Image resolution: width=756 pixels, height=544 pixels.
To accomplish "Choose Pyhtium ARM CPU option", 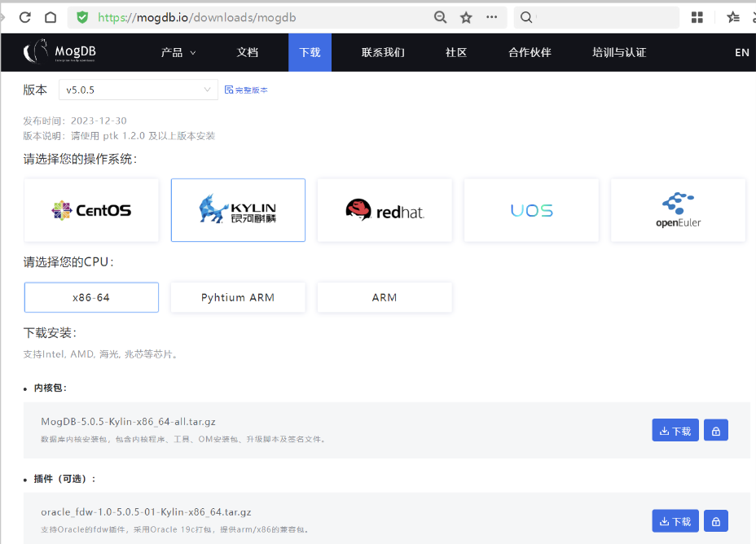I will pos(238,297).
